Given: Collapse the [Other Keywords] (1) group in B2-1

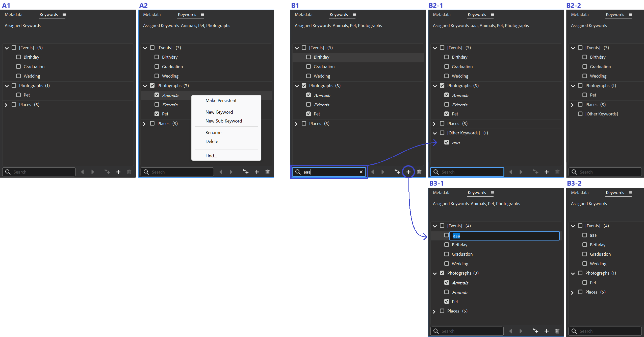Looking at the screenshot, I should click(x=435, y=133).
